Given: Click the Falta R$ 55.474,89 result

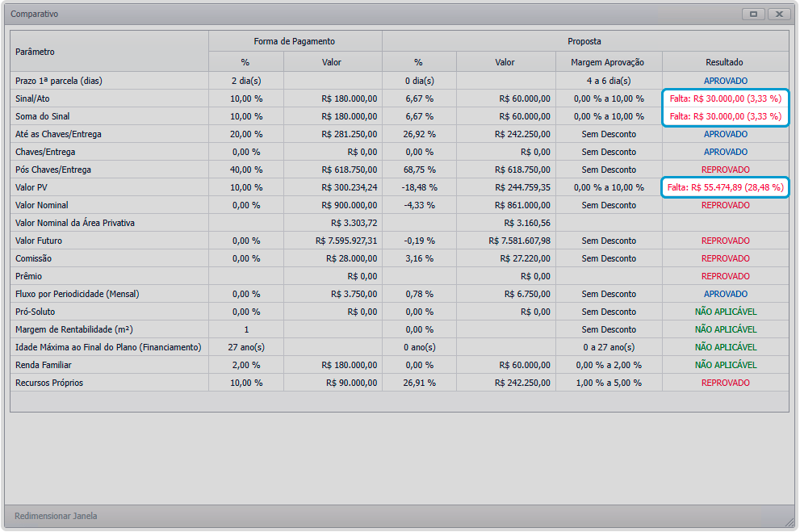Looking at the screenshot, I should (726, 187).
